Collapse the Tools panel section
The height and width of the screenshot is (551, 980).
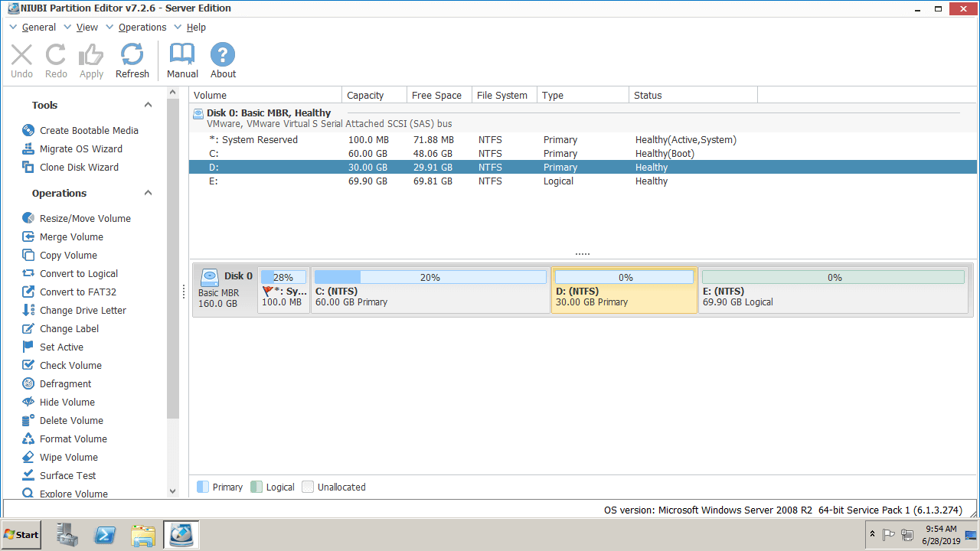tap(149, 106)
